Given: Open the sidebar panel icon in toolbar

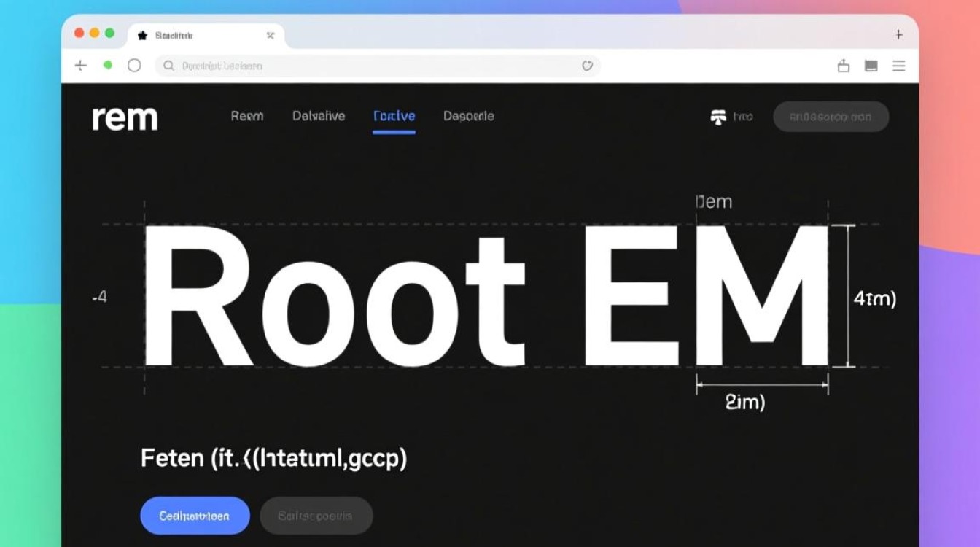Looking at the screenshot, I should pos(871,66).
